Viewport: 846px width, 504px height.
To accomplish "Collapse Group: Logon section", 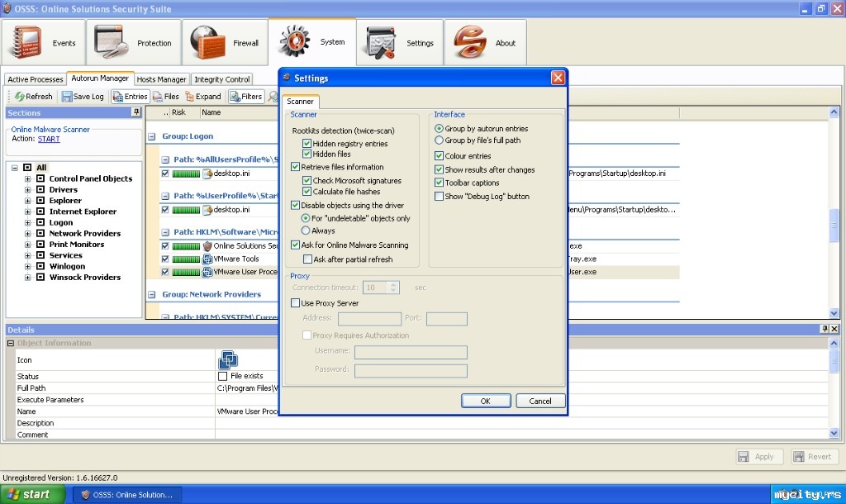I will point(152,136).
